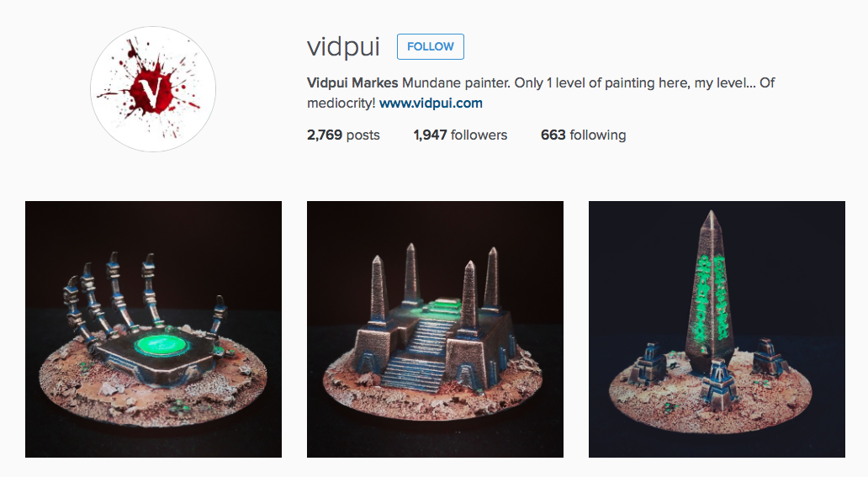Click the bold Vidpui Markes name
868x477 pixels.
click(x=352, y=83)
